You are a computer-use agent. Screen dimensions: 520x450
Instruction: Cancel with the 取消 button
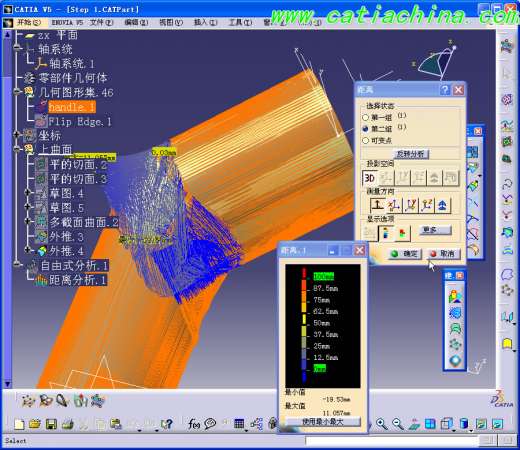click(443, 254)
